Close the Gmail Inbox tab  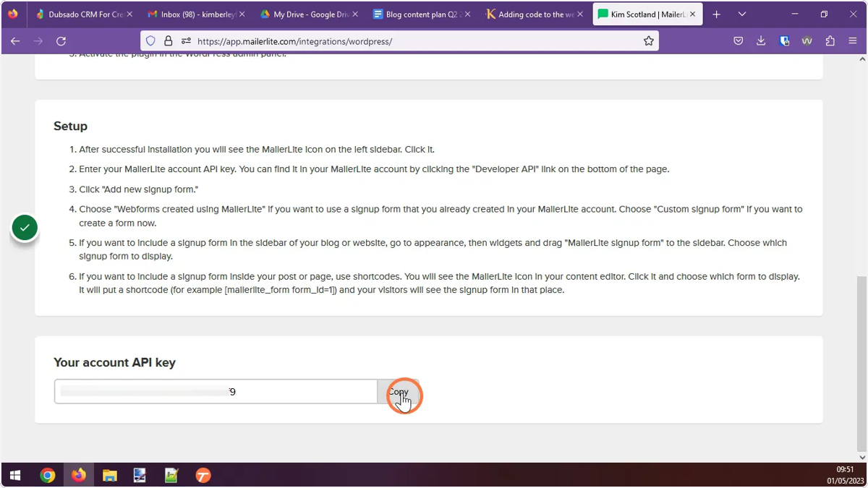242,14
